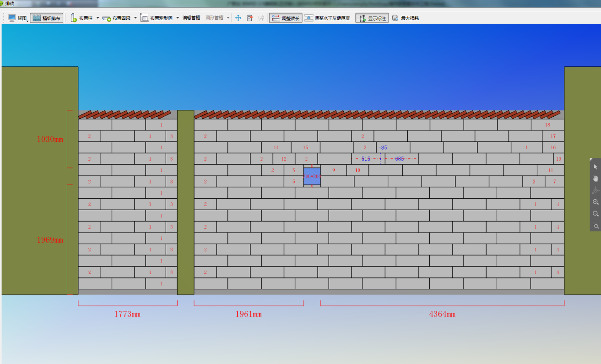
Task: Expand the 布置矩形洞 dropdown arrow
Action: coord(178,18)
